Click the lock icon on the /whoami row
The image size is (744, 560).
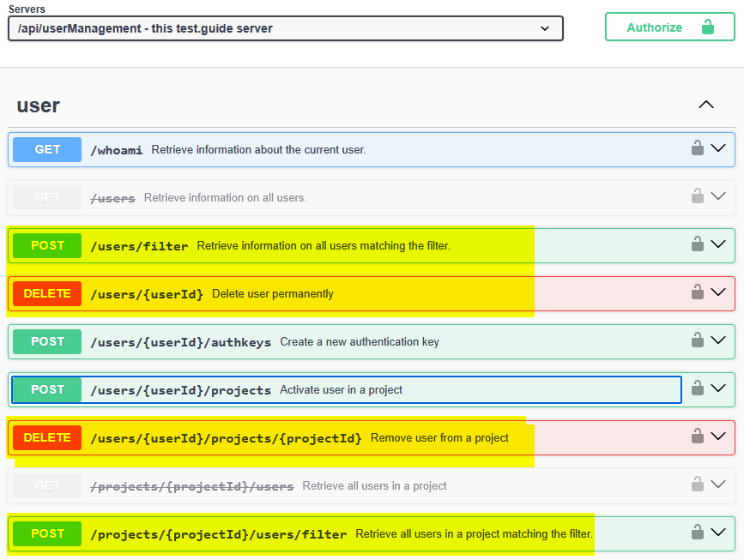(x=697, y=148)
